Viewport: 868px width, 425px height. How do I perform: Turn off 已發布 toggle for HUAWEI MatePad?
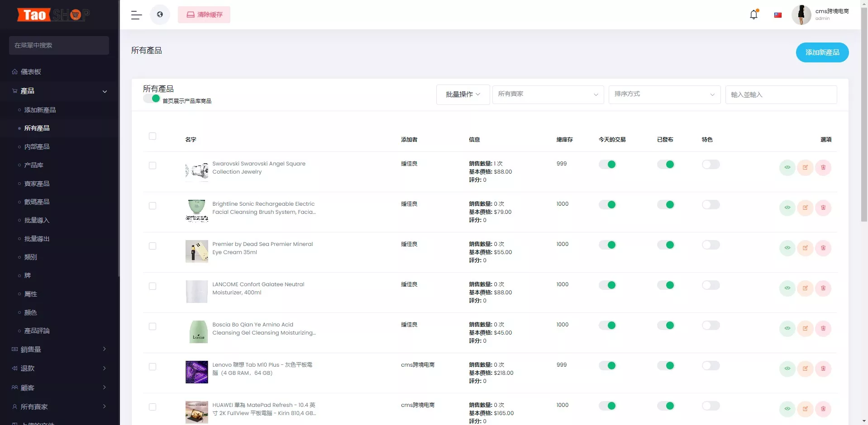pyautogui.click(x=666, y=406)
